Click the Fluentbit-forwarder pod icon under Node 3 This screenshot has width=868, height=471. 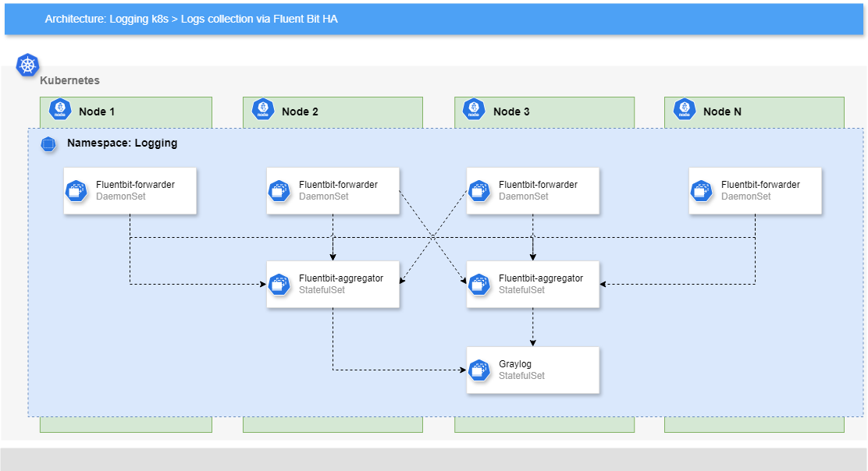[479, 191]
